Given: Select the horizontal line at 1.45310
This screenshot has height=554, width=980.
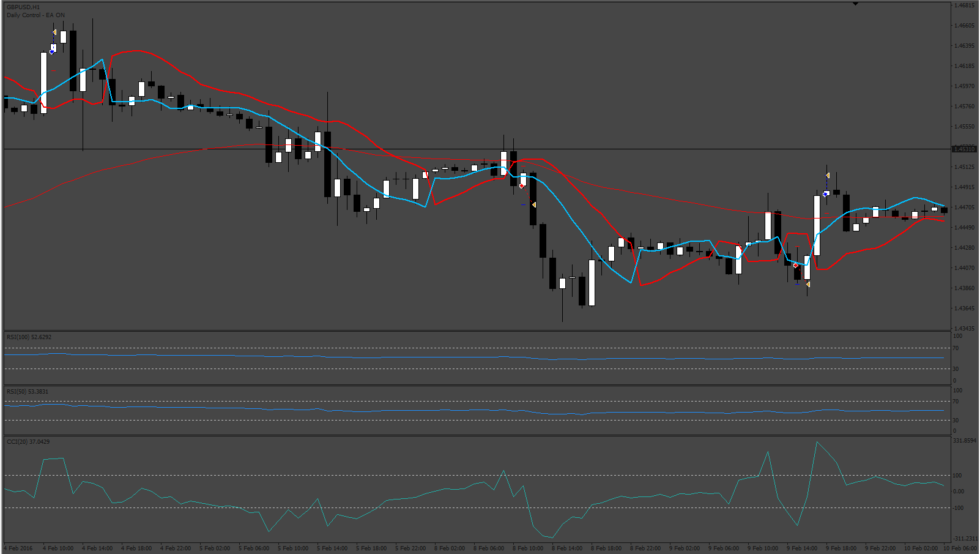Looking at the screenshot, I should [477, 149].
